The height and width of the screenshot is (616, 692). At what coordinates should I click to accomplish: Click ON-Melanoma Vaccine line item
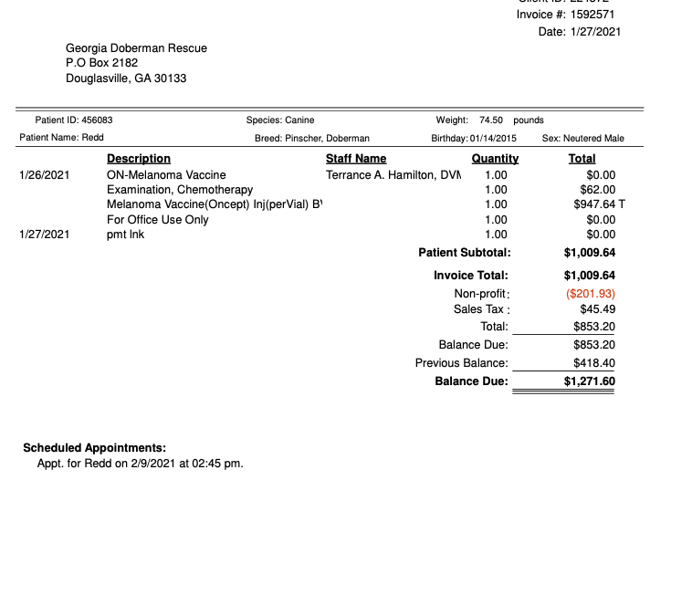(166, 175)
